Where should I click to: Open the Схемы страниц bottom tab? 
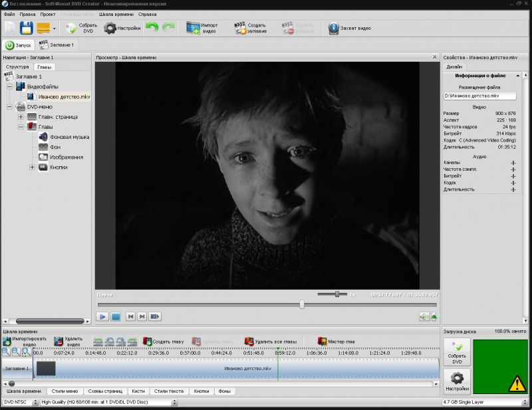click(105, 391)
